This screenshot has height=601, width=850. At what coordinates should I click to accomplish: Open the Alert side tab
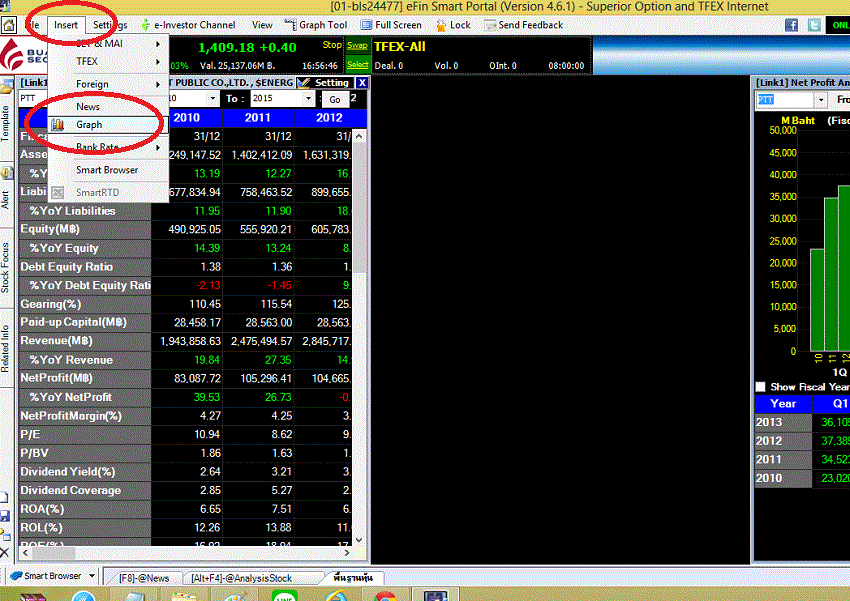pos(5,200)
